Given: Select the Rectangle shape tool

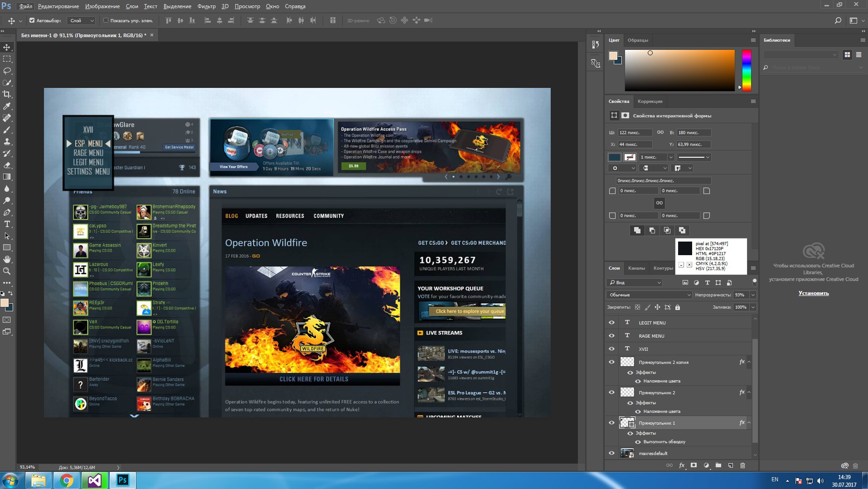Looking at the screenshot, I should (7, 247).
